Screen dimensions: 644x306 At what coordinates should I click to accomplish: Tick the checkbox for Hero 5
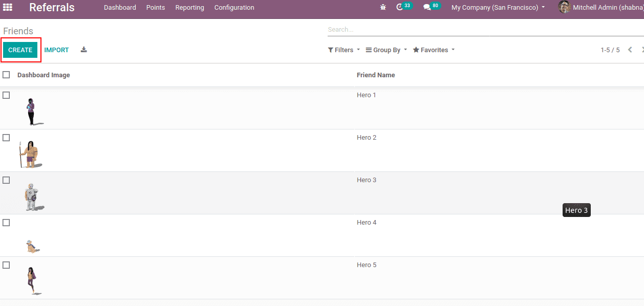(6, 265)
